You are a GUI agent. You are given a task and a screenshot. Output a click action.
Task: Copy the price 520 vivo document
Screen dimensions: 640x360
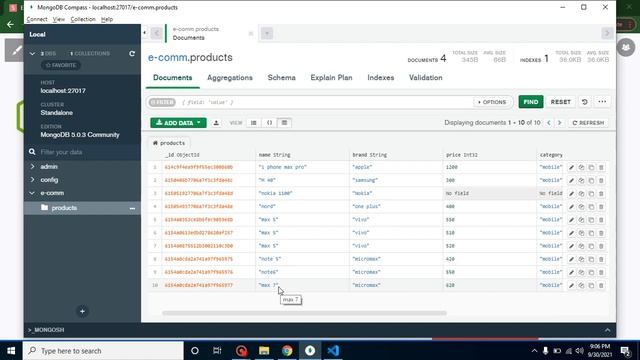pyautogui.click(x=581, y=246)
